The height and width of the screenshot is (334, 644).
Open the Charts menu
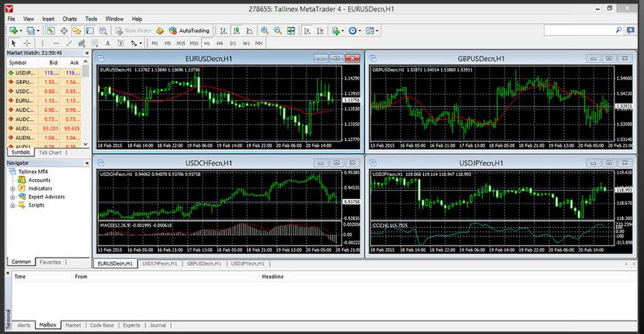tap(69, 19)
